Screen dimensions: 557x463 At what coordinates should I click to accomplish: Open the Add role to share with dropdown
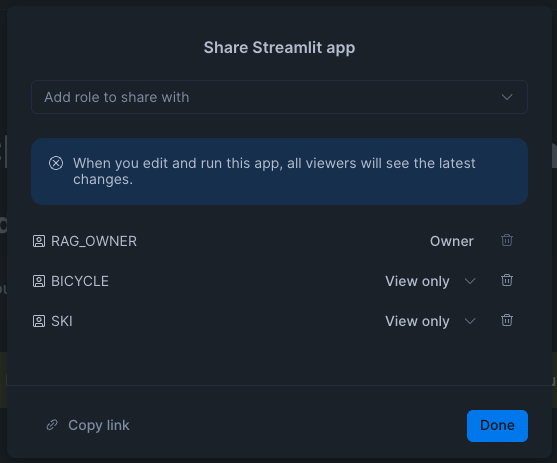(279, 97)
